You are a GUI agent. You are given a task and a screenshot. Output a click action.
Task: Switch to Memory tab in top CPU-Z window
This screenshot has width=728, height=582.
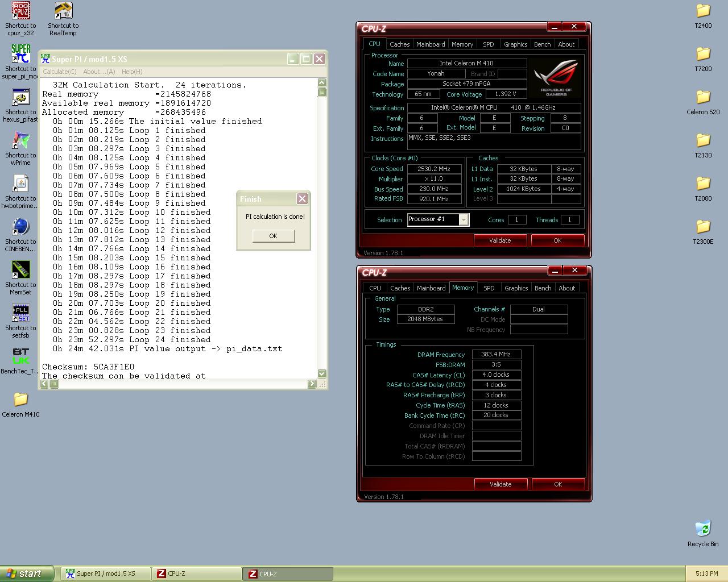point(462,44)
